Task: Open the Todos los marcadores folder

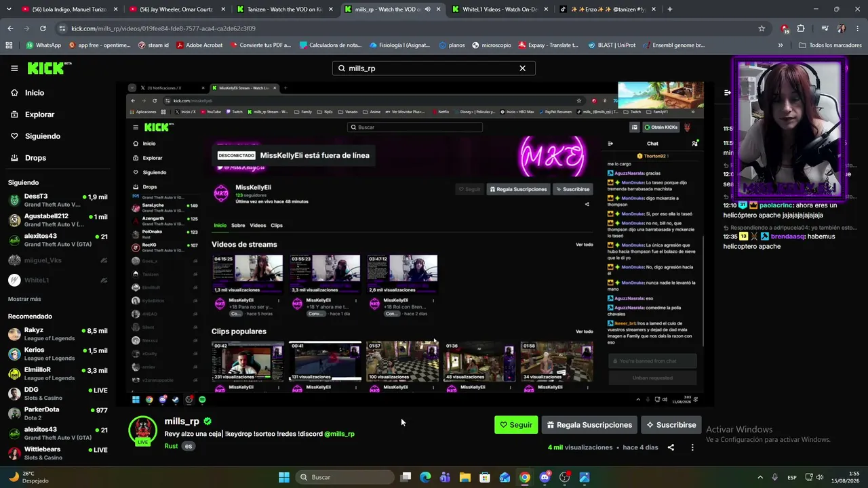Action: [830, 45]
